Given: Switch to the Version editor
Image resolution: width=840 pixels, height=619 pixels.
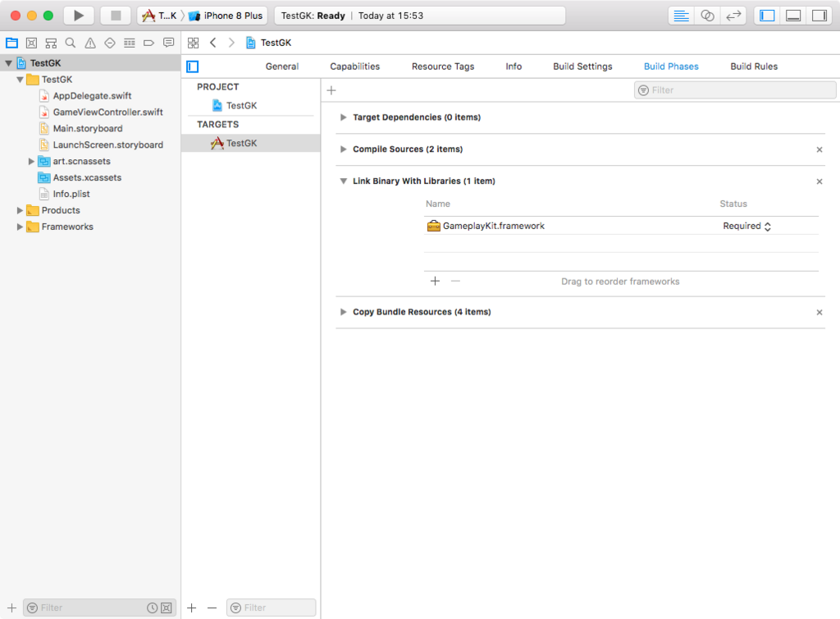Looking at the screenshot, I should (x=733, y=16).
